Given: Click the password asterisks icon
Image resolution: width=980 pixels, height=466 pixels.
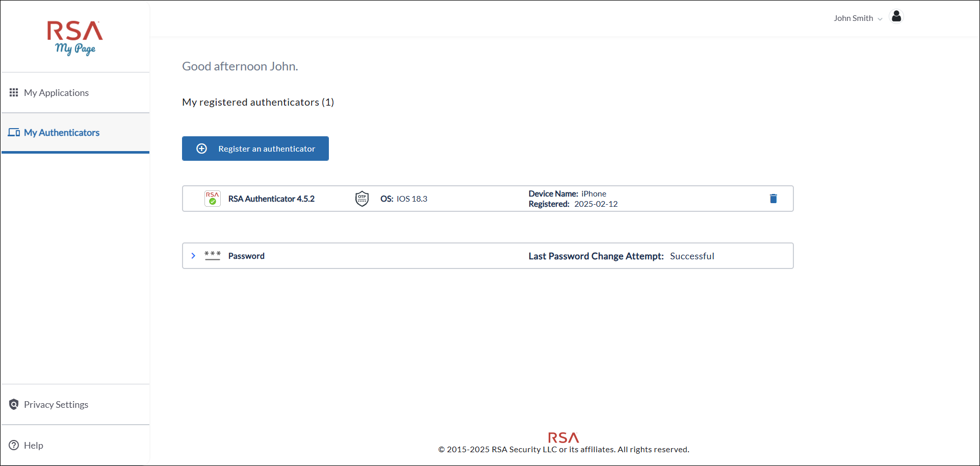Looking at the screenshot, I should 212,255.
